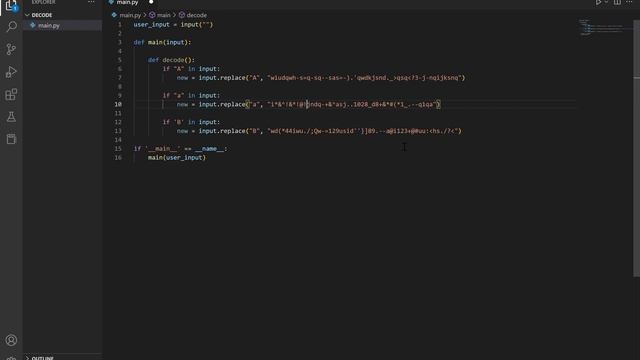Click 'user_input' on line 1

[x=151, y=24]
